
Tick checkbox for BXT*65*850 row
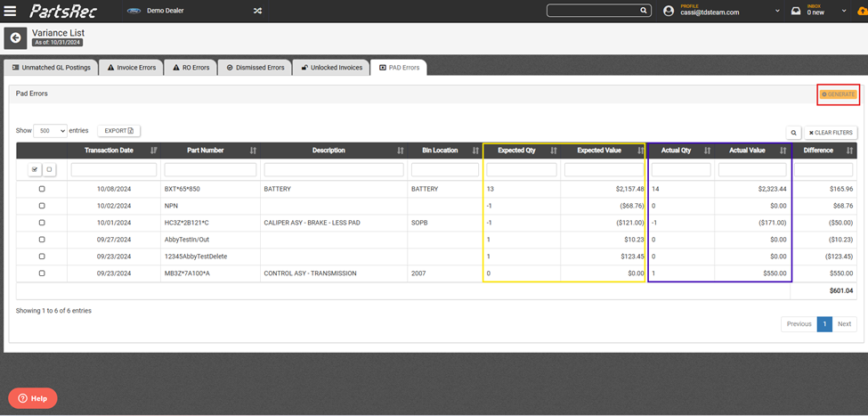point(42,189)
